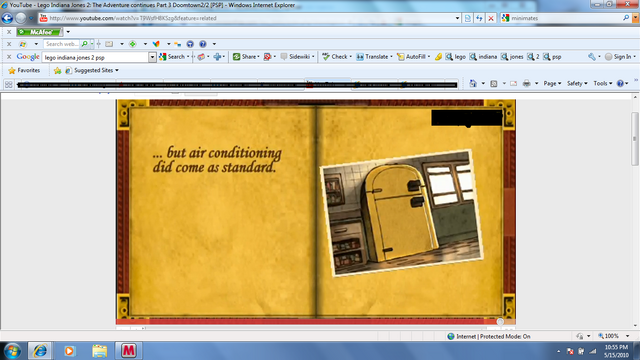This screenshot has height=360, width=640.
Task: Click the yellow highlighter icon
Action: [x=438, y=57]
